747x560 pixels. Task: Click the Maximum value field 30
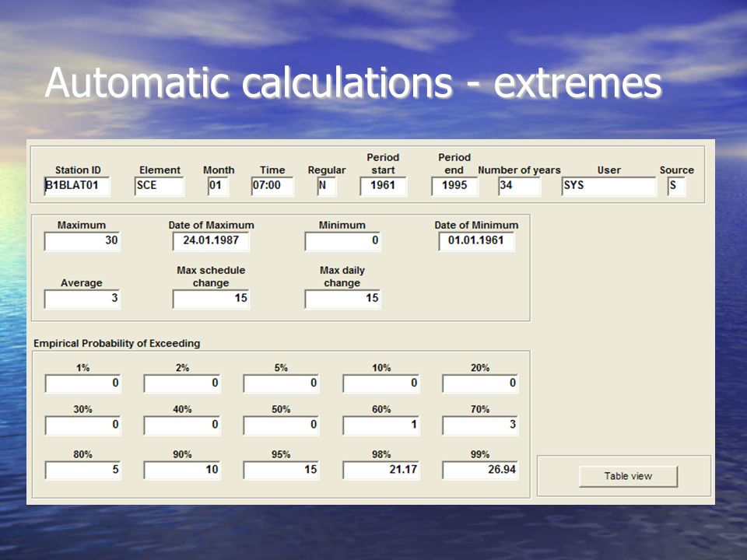pos(82,241)
